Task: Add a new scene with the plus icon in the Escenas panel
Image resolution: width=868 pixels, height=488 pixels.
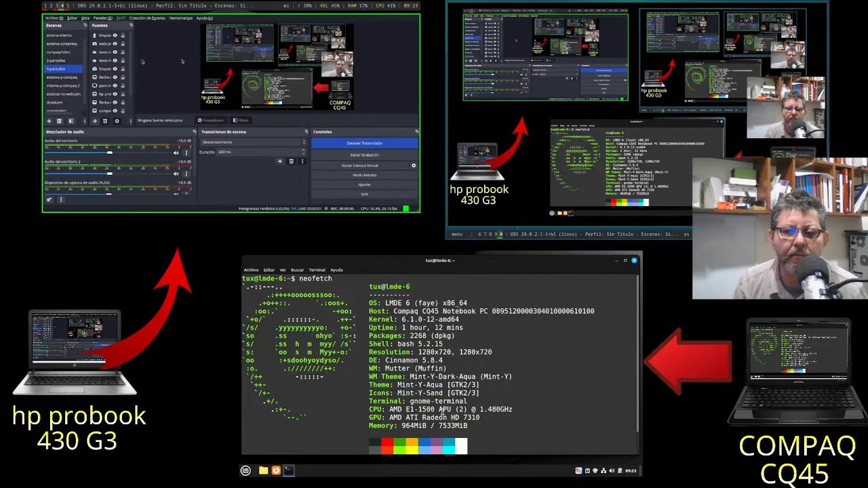Action: (49, 121)
